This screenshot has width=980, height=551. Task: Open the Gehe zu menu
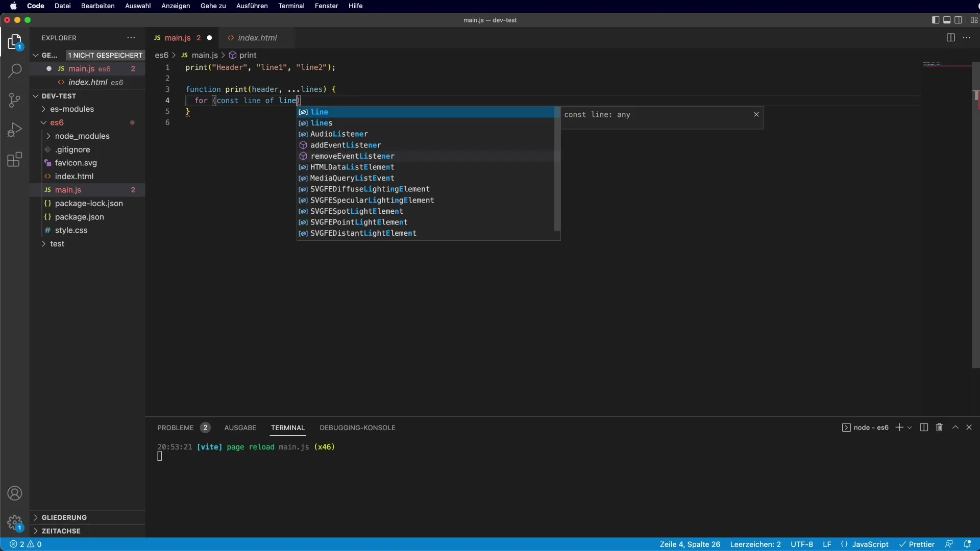(213, 6)
